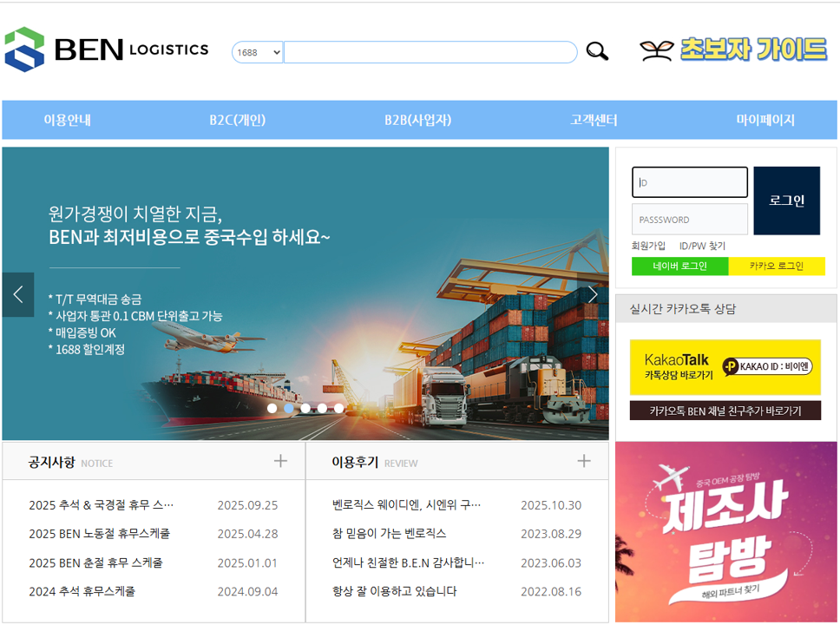This screenshot has height=625, width=840.
Task: Advance to next banner slide arrow
Action: click(593, 294)
